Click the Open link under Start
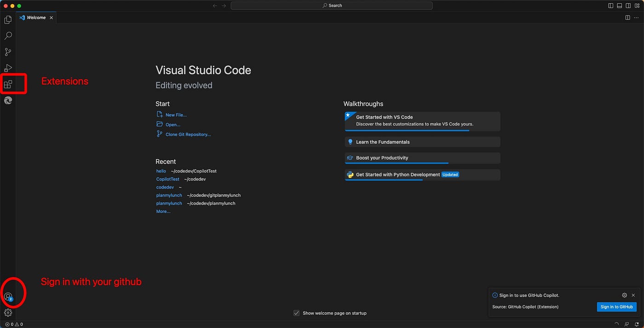The width and height of the screenshot is (644, 328). 173,125
